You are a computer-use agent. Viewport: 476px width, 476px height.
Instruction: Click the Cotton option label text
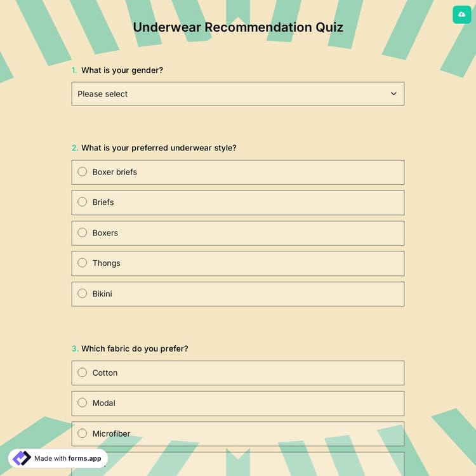(x=105, y=373)
